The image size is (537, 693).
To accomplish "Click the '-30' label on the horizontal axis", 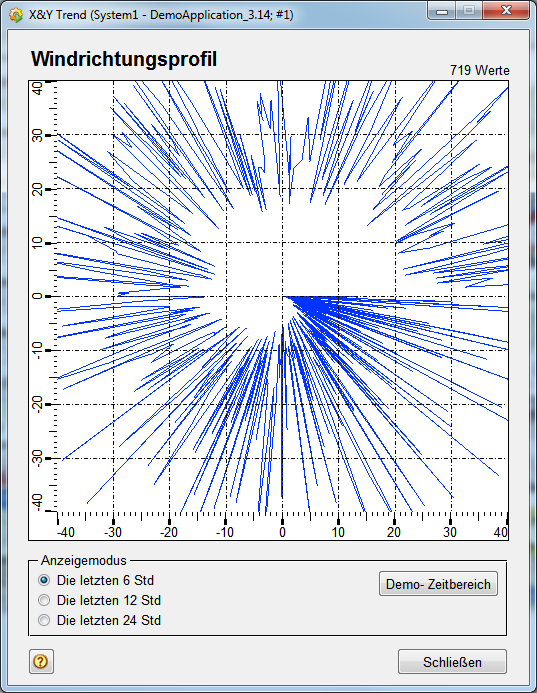I will coord(113,532).
